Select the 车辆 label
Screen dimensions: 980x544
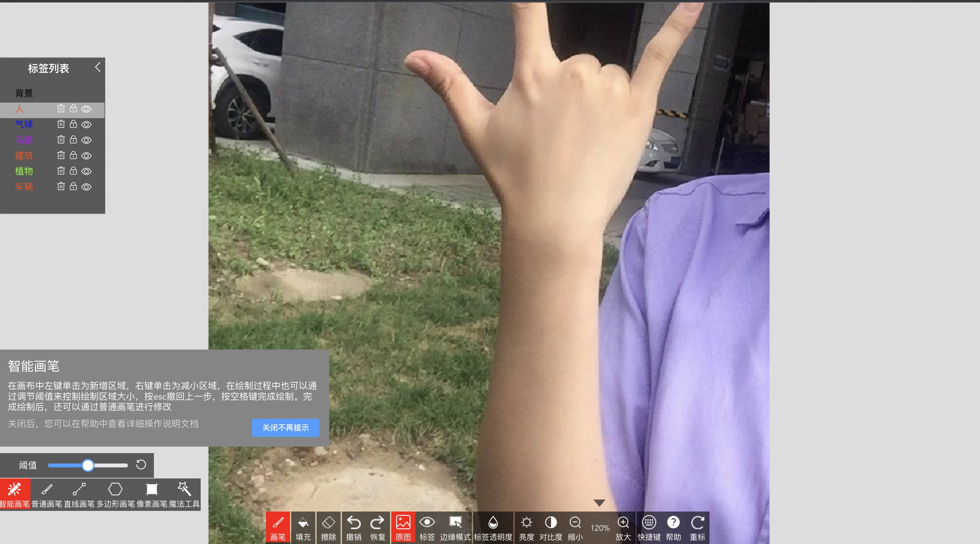point(24,187)
